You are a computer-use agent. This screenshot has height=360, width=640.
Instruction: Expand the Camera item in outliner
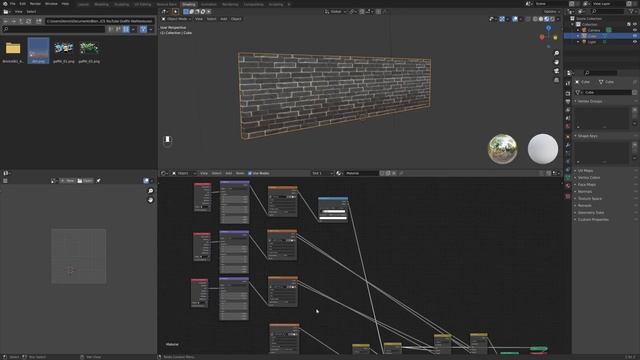pyautogui.click(x=578, y=30)
